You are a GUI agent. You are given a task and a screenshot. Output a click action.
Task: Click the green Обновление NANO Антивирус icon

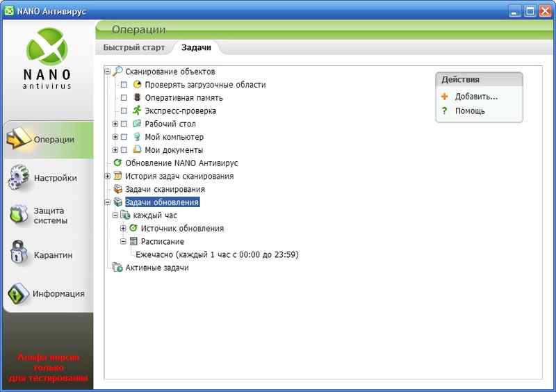pos(117,163)
